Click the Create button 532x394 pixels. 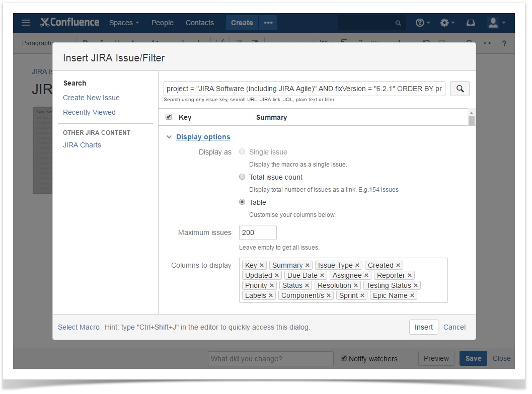(x=242, y=23)
